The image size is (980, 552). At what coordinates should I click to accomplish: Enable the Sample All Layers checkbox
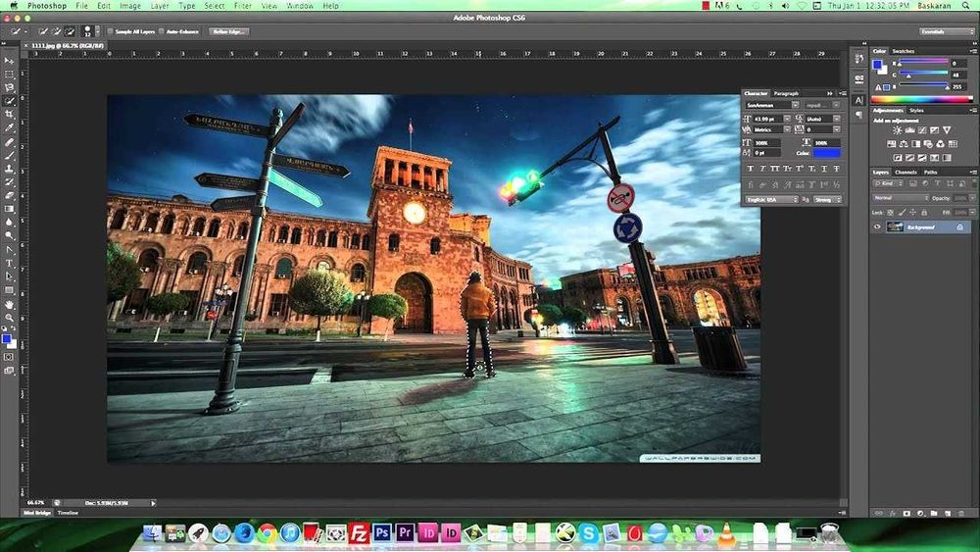[x=110, y=31]
